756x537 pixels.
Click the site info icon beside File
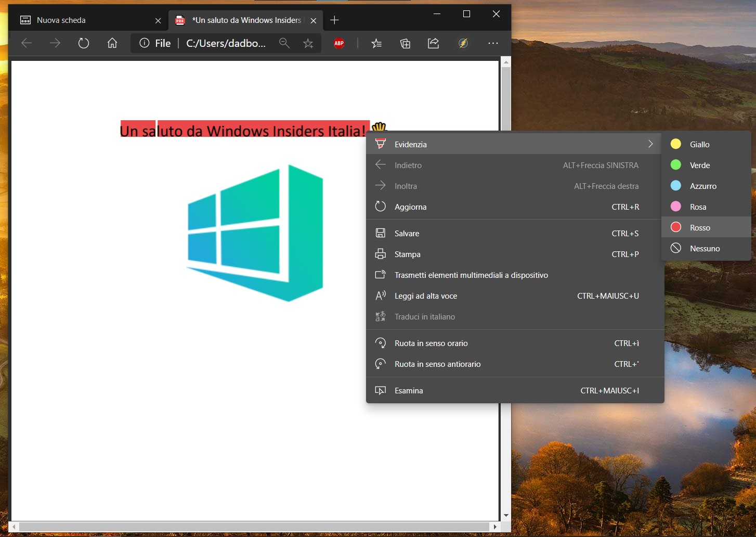[x=145, y=43]
